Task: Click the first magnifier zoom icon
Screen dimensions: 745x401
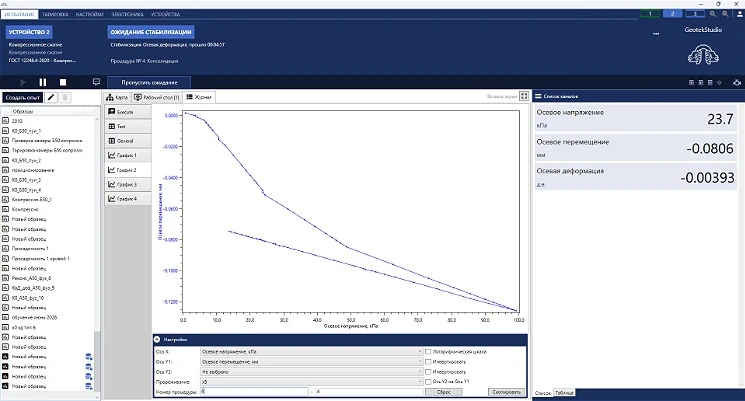Action: coord(713,14)
